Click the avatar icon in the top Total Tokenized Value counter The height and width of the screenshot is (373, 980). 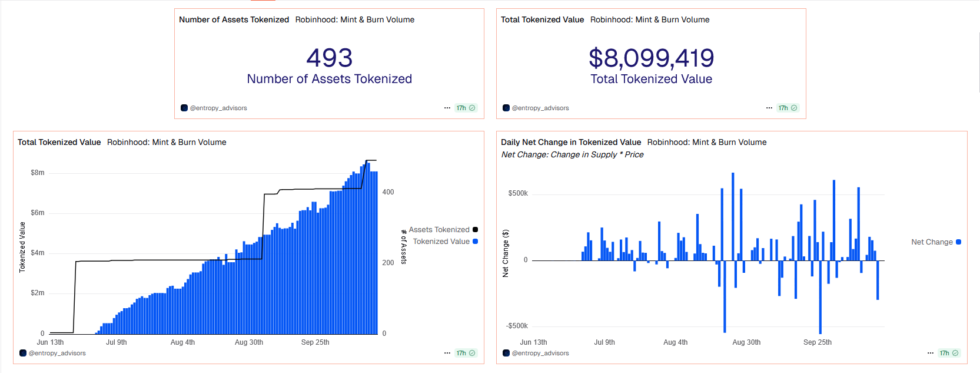pos(506,108)
